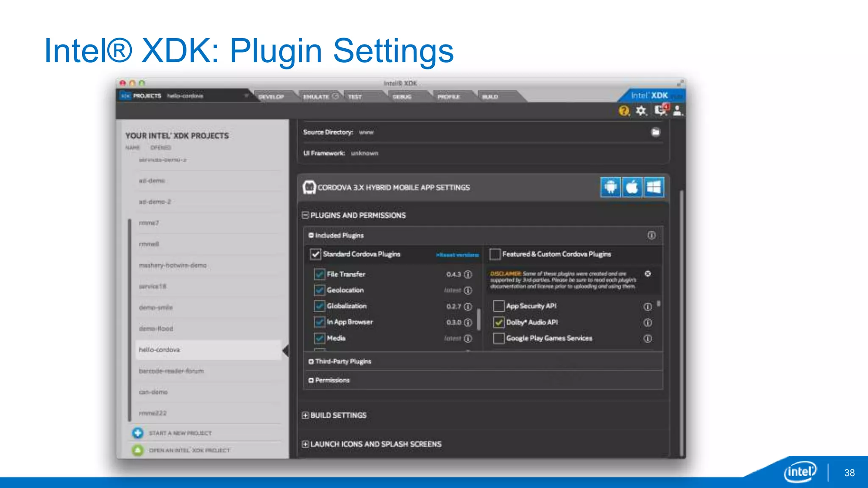Toggle Featured & Custom Cordova Plugins checkbox

(x=495, y=254)
